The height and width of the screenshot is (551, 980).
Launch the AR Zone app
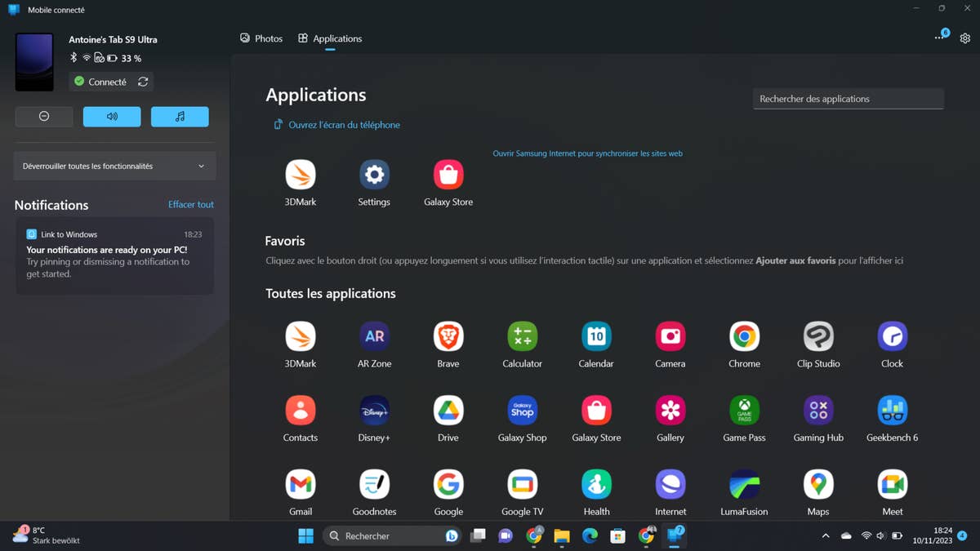374,337
